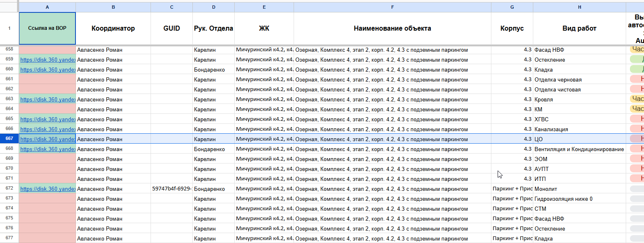Select the 'ИТП' cell
The image size is (644, 243).
(x=580, y=179)
